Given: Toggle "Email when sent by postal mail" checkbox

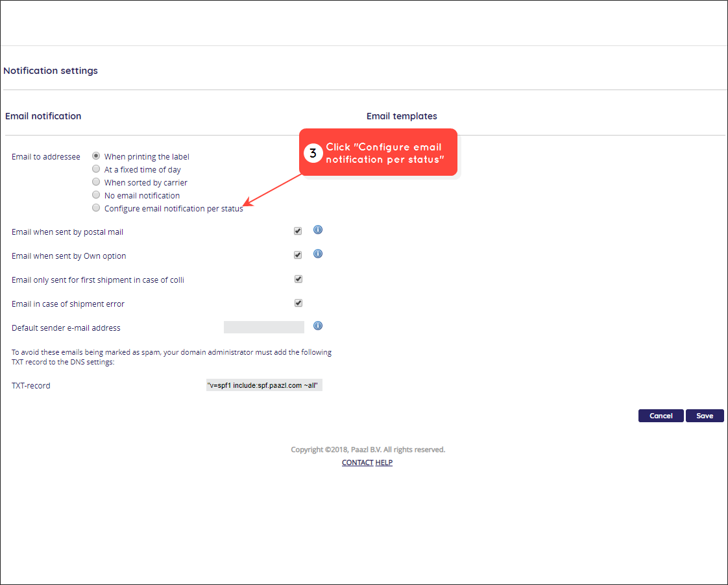Looking at the screenshot, I should tap(298, 231).
